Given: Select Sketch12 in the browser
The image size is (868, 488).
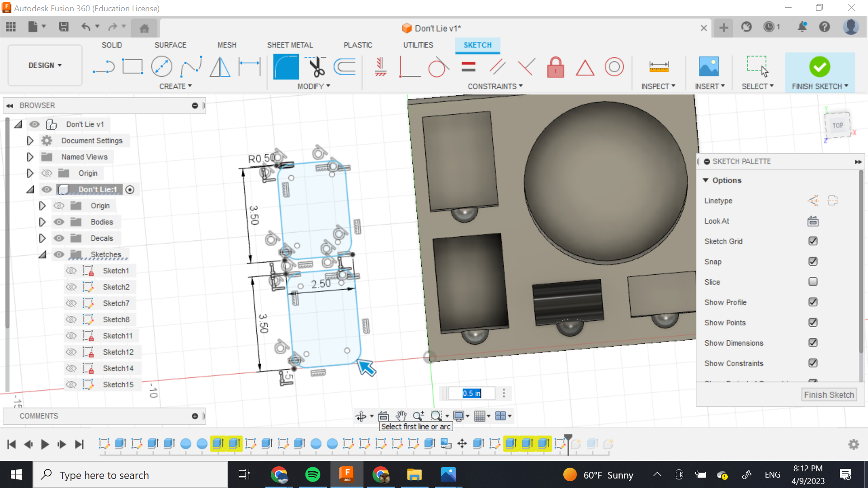Looking at the screenshot, I should [x=118, y=352].
